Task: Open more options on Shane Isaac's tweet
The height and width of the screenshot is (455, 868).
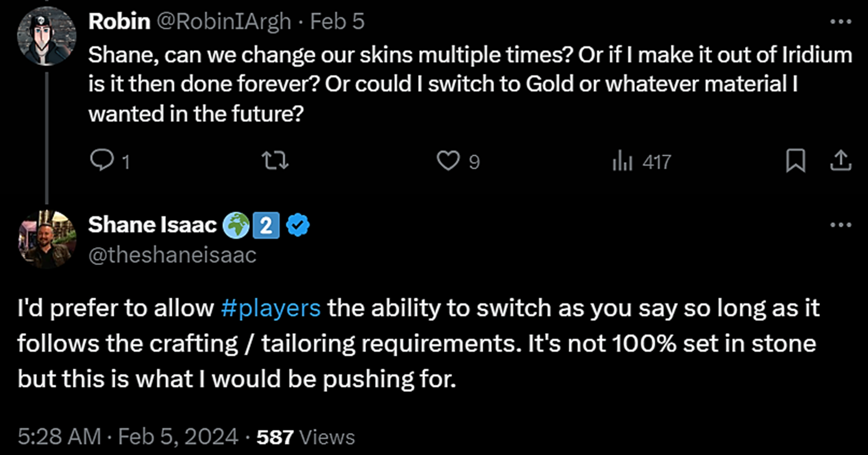Action: 840,225
